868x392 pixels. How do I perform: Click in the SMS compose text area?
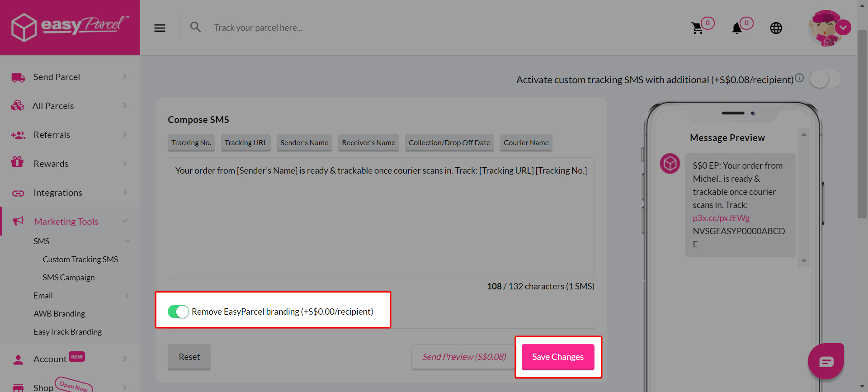coord(381,218)
